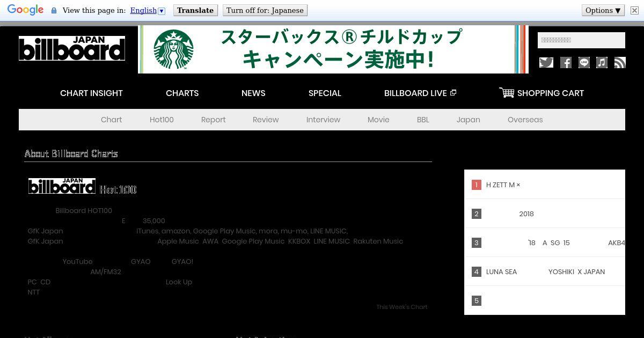The width and height of the screenshot is (644, 338).
Task: Click the Billboard Live external-link icon
Action: 453,93
